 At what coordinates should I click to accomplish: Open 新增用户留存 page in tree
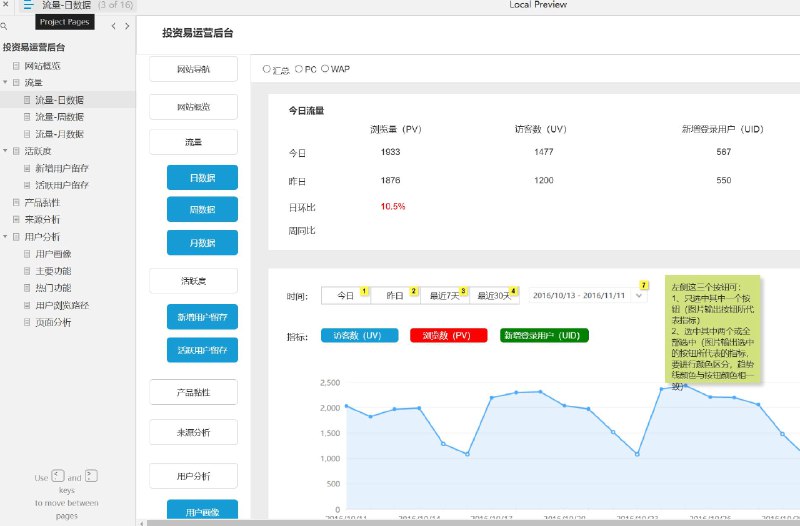click(62, 168)
